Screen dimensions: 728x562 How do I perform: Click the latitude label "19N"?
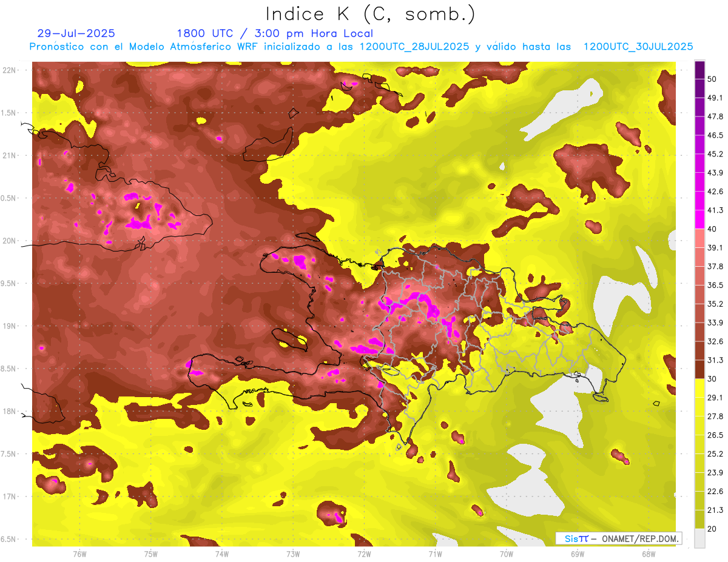[10, 326]
